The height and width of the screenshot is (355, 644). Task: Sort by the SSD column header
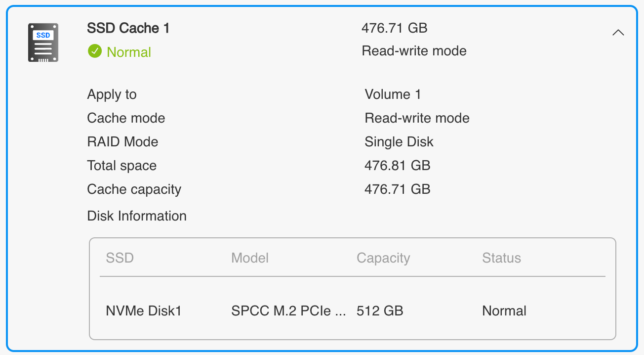click(x=120, y=258)
